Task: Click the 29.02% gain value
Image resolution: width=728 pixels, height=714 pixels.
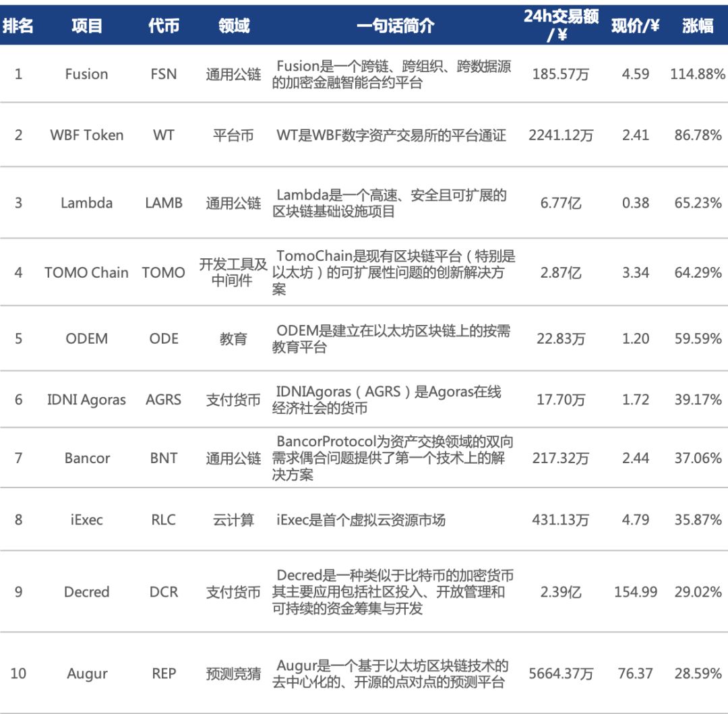Action: click(698, 592)
